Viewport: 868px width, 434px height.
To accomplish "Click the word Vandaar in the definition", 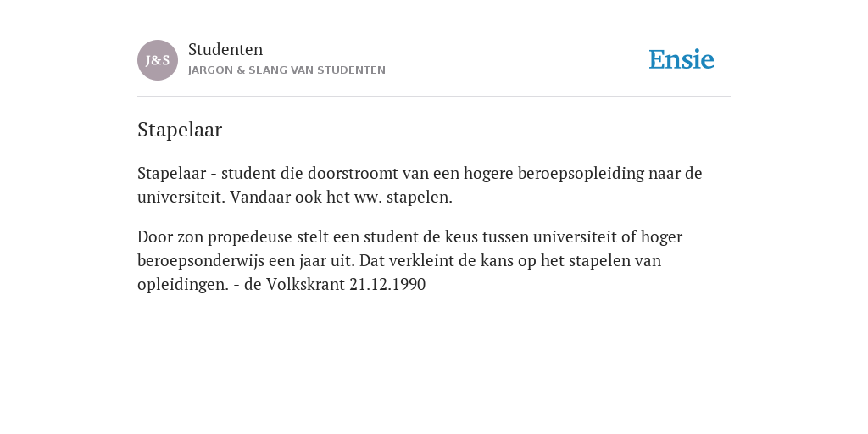I will (x=260, y=197).
